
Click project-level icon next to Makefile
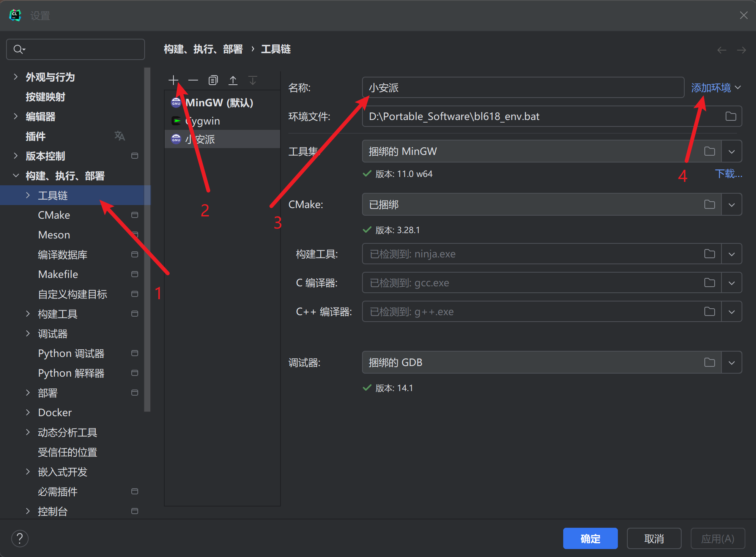click(134, 274)
